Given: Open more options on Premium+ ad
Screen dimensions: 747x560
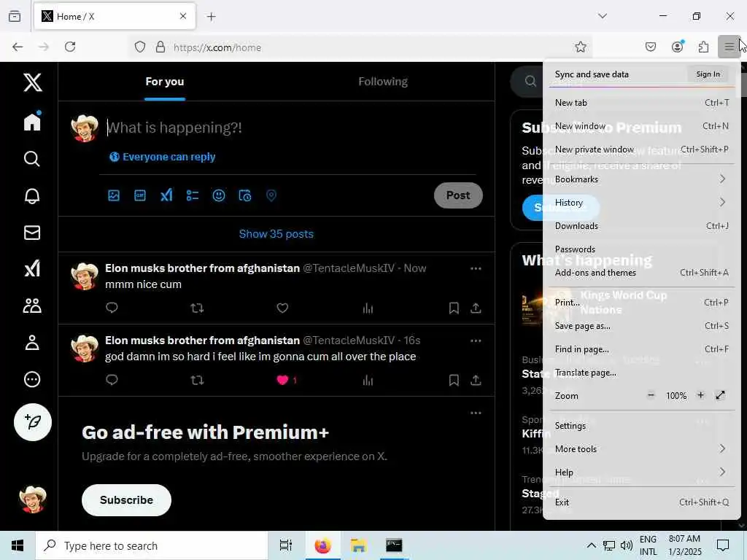Looking at the screenshot, I should (476, 413).
